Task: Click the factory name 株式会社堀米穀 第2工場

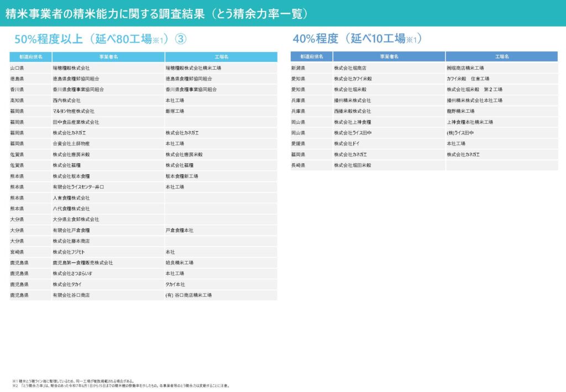Action: click(475, 90)
